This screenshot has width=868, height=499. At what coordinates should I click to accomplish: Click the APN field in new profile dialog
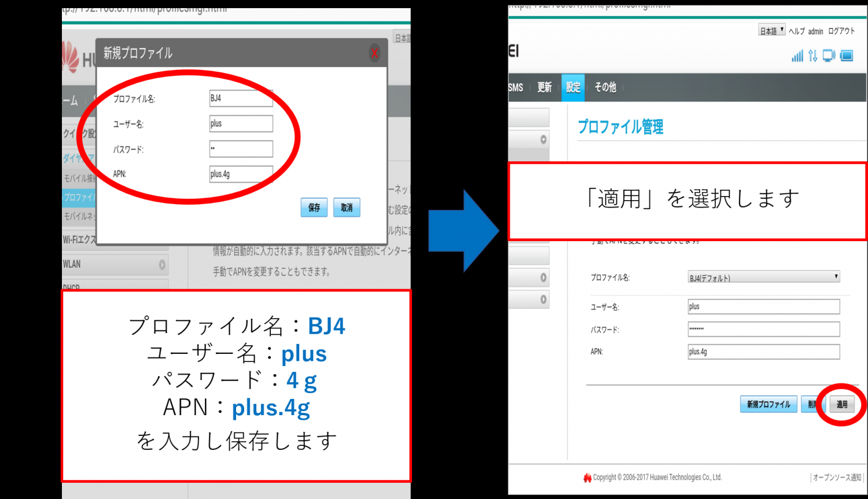(x=241, y=174)
